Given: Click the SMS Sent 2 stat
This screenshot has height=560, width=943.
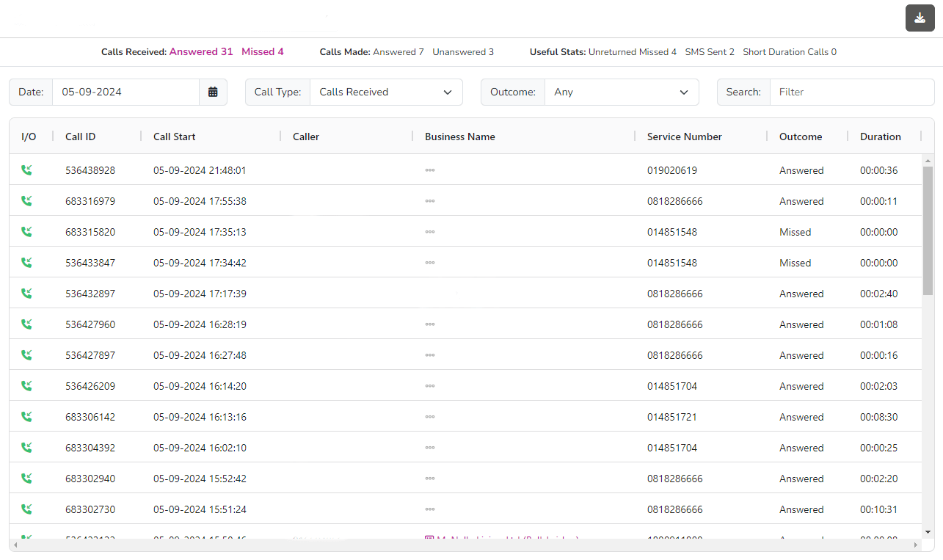Looking at the screenshot, I should [710, 52].
